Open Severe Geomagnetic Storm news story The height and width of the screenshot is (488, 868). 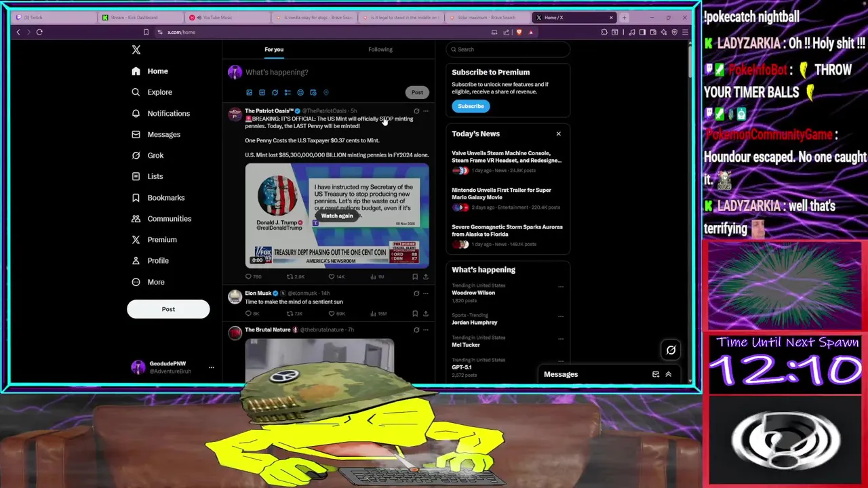[507, 236]
